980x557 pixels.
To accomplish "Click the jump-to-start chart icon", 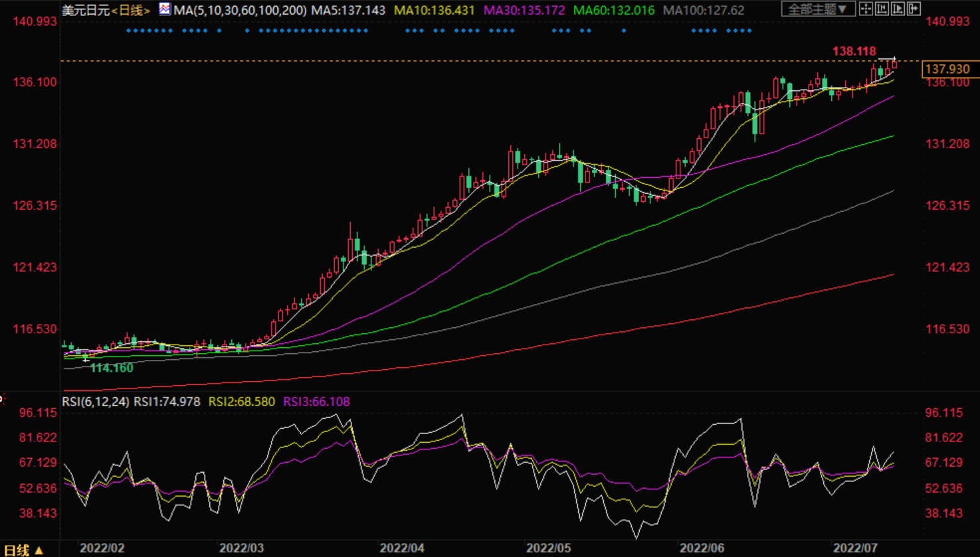I will [x=882, y=9].
